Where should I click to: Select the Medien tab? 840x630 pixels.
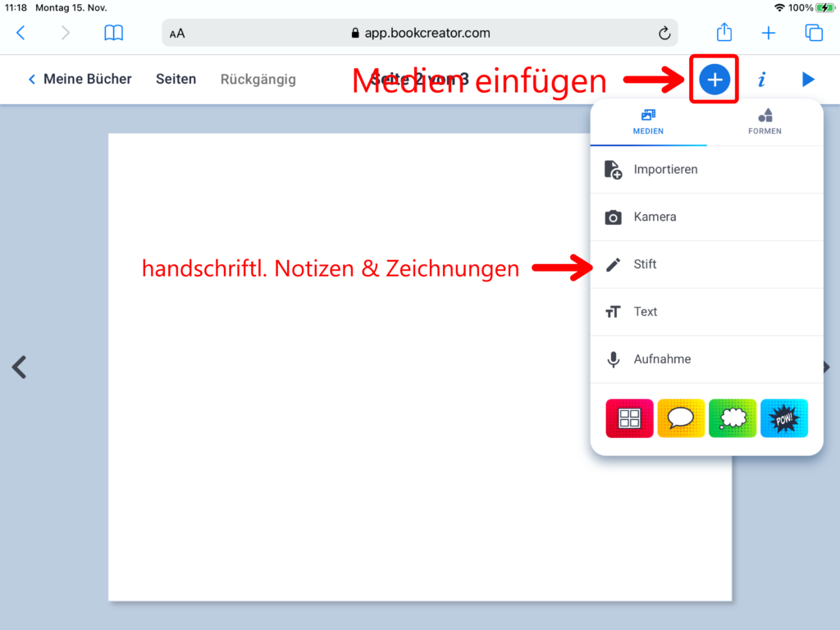pyautogui.click(x=648, y=121)
